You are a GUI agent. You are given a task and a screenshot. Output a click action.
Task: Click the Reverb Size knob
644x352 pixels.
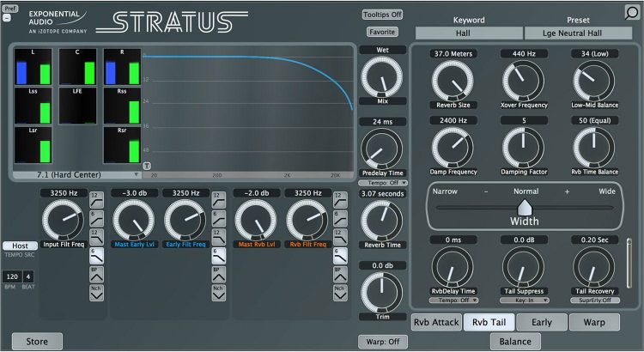453,81
